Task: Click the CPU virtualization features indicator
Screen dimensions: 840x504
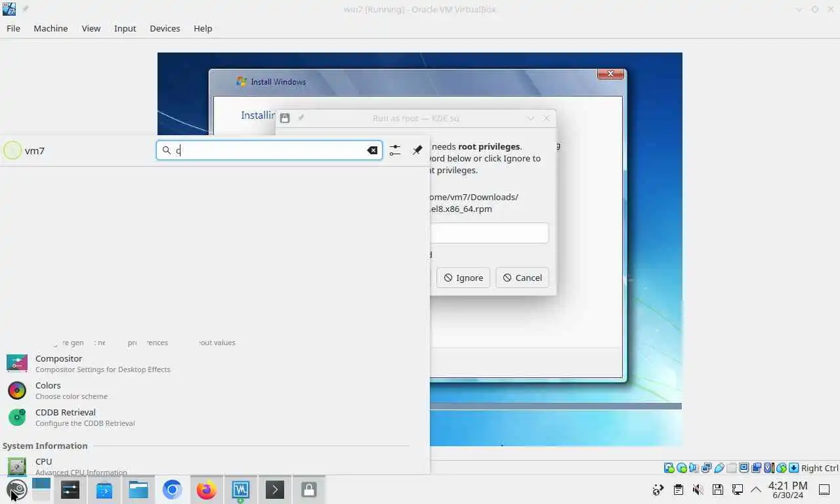Action: [769, 468]
